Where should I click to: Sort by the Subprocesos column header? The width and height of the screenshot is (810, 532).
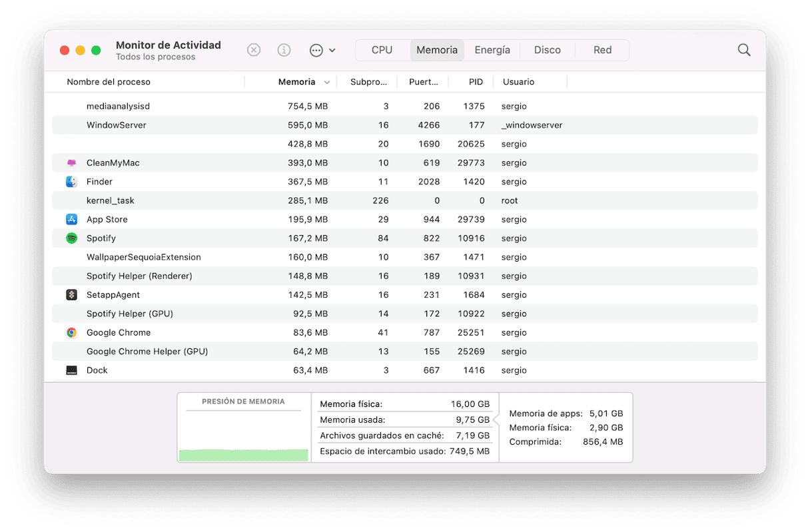(368, 82)
